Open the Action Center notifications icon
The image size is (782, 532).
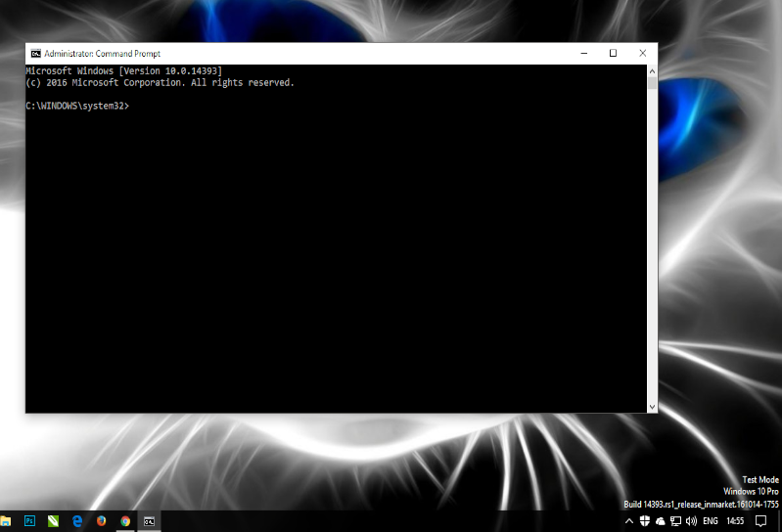point(760,521)
